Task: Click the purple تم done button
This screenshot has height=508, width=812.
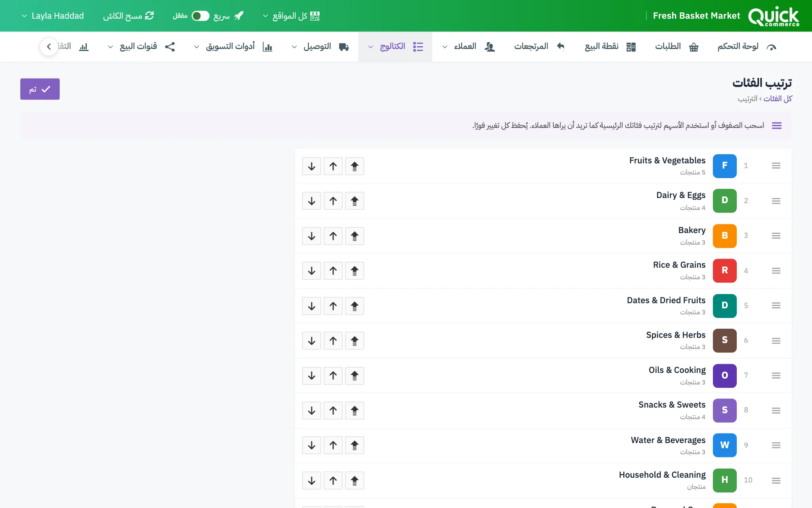Action: [40, 89]
